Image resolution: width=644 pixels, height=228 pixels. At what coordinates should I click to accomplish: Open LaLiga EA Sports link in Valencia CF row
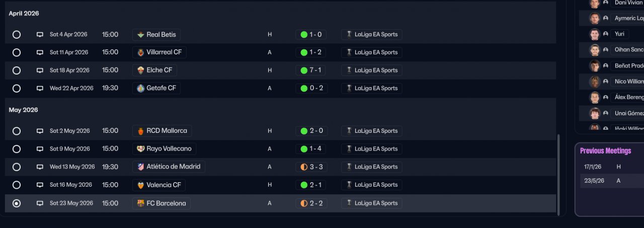click(375, 185)
